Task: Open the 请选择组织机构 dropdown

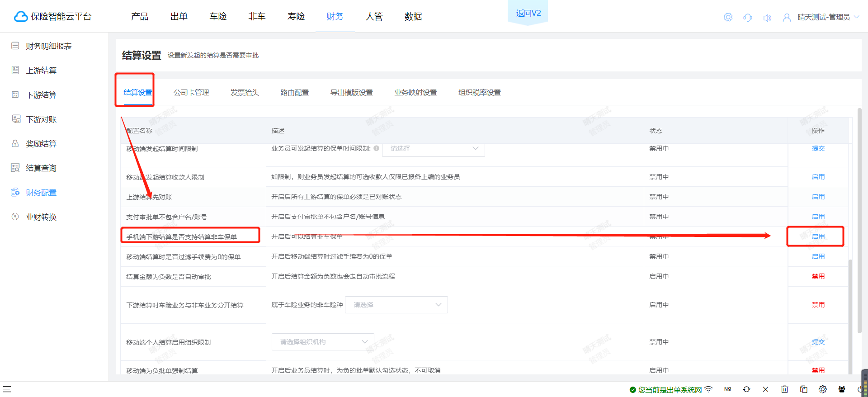Action: tap(323, 342)
